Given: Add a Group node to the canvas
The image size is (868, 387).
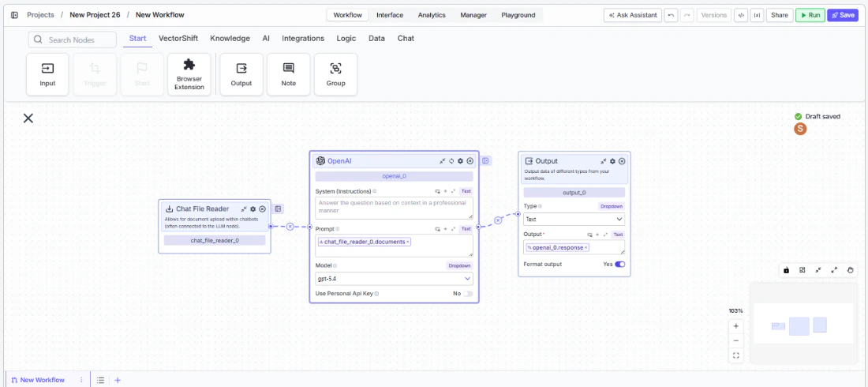Looking at the screenshot, I should pos(335,74).
